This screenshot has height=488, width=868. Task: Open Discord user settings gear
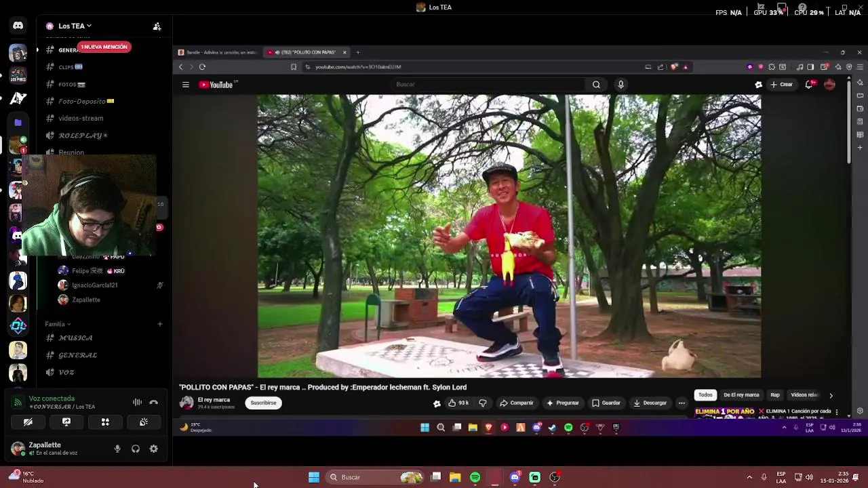coord(154,449)
